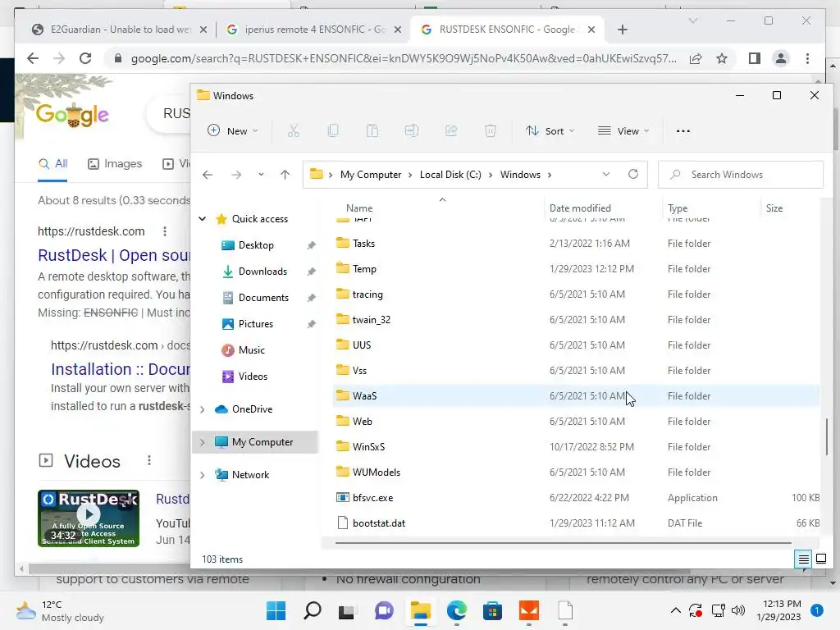This screenshot has height=630, width=840.
Task: Open the View dropdown
Action: (x=623, y=130)
